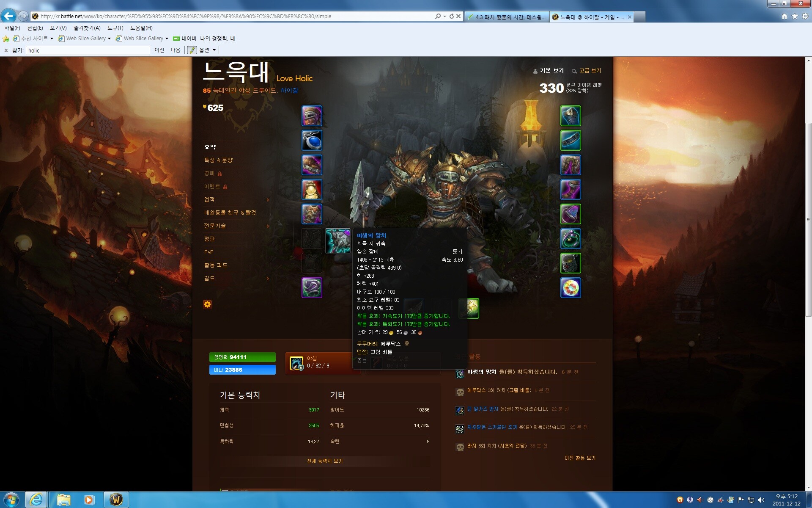Click the gloves equipment slot icon top right

[x=571, y=116]
